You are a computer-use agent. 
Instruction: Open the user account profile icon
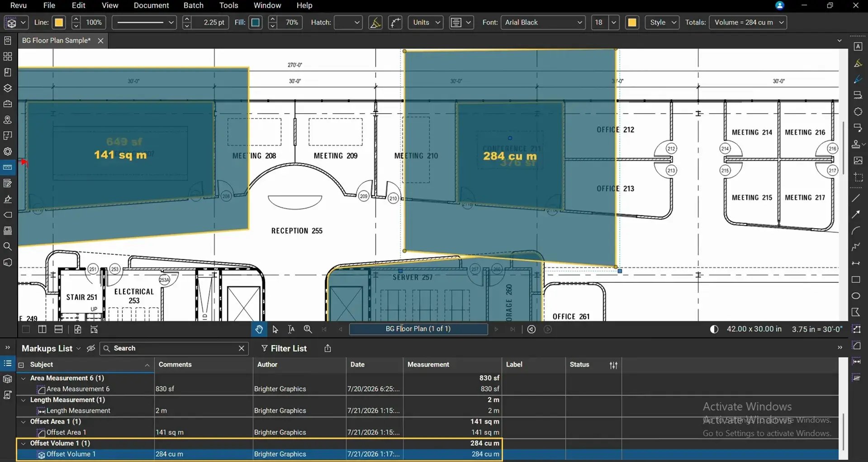(x=779, y=5)
